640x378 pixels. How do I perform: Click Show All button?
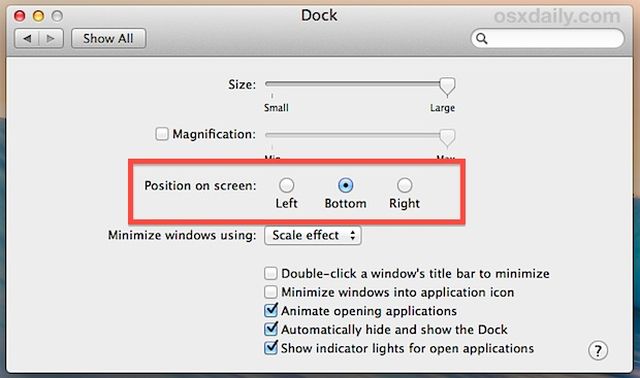pyautogui.click(x=108, y=38)
